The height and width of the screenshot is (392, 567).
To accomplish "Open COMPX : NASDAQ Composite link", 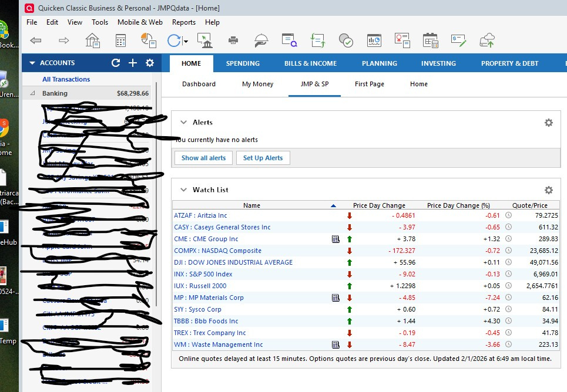I will (217, 251).
